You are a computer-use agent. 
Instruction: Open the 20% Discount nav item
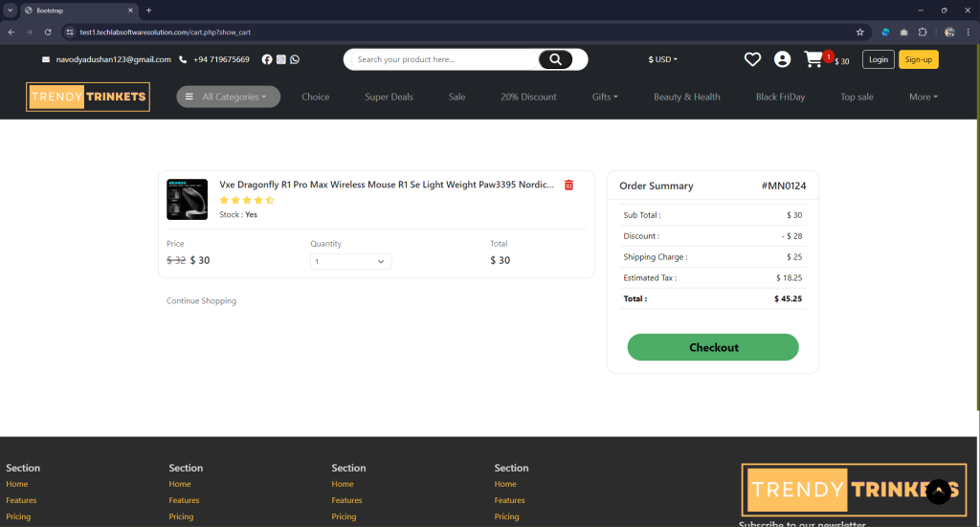528,97
